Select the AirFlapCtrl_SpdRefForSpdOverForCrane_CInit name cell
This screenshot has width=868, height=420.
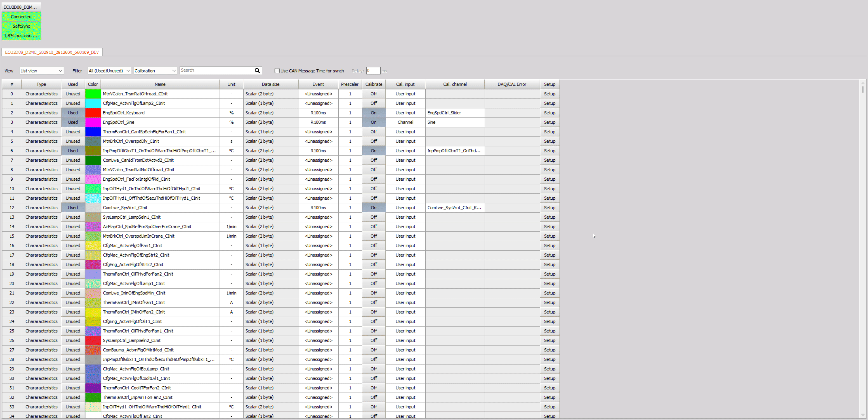160,226
